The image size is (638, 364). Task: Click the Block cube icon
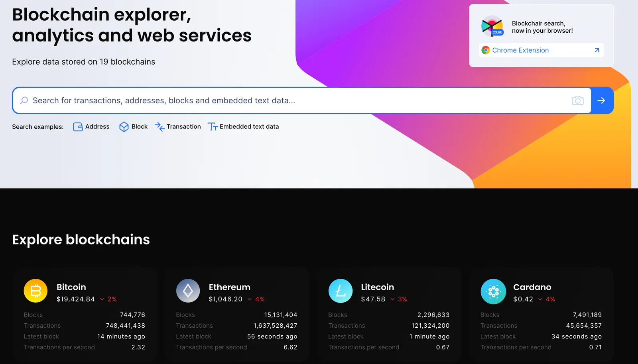(x=124, y=127)
